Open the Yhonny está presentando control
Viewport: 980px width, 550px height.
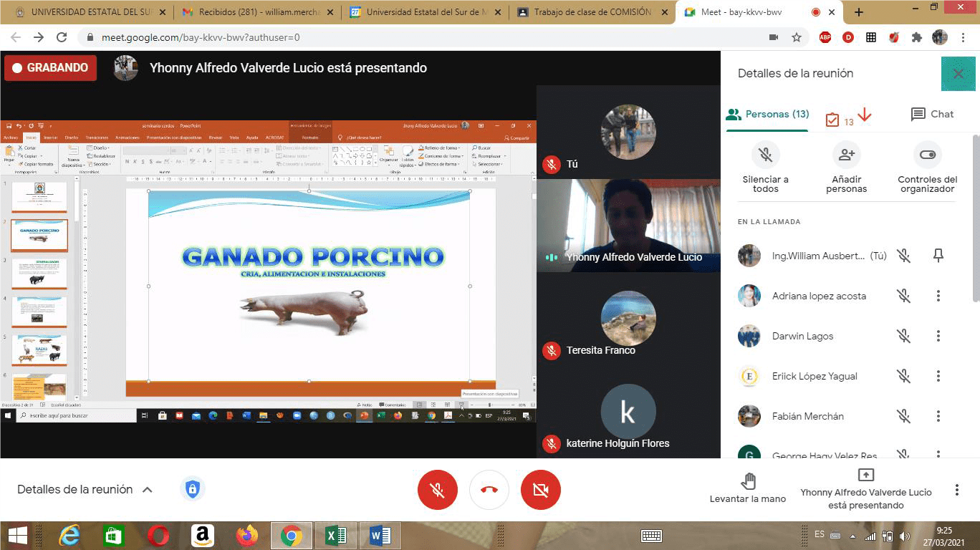[865, 490]
